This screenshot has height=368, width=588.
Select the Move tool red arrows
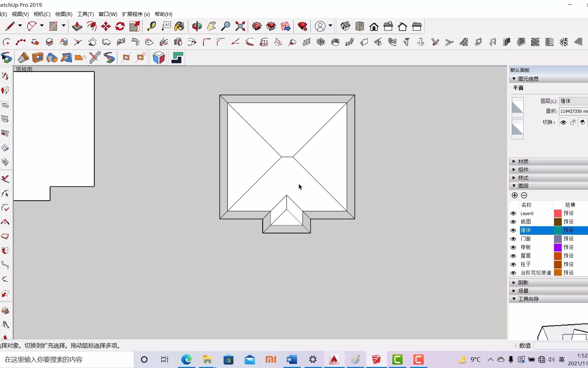[x=106, y=26]
